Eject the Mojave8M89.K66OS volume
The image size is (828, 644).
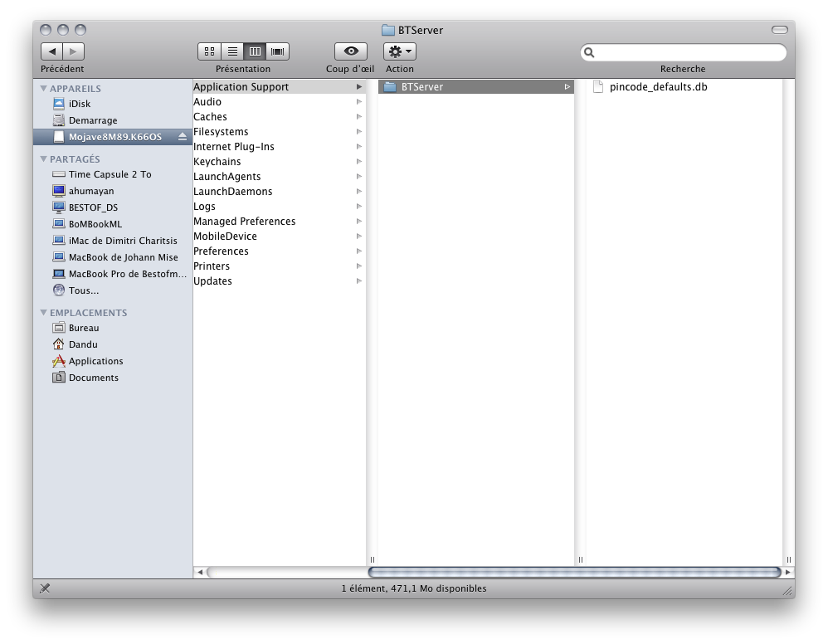(183, 137)
